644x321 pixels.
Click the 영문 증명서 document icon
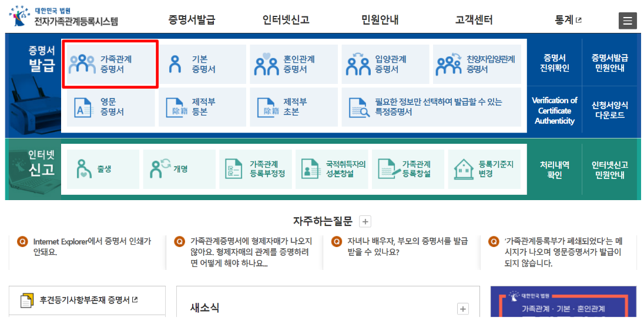point(83,107)
